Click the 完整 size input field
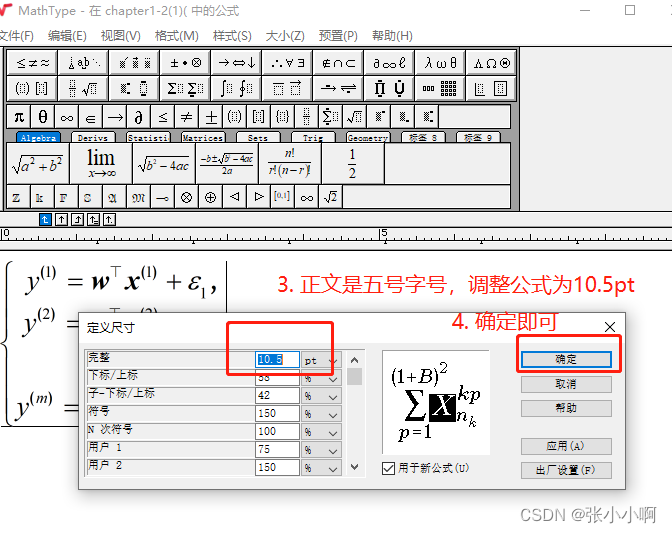Image resolution: width=672 pixels, height=533 pixels. coord(277,359)
